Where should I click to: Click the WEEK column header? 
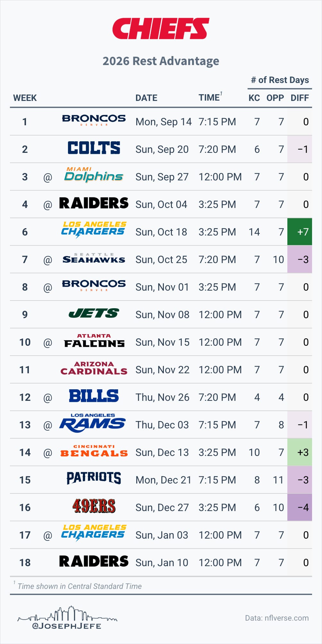[25, 98]
